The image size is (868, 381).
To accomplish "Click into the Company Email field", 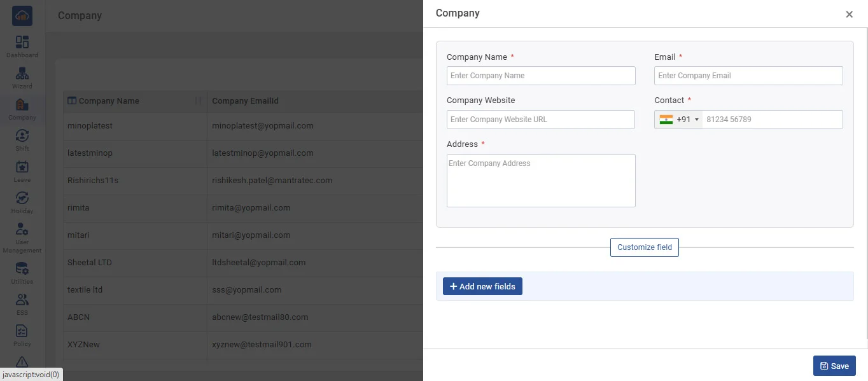I will pyautogui.click(x=748, y=76).
